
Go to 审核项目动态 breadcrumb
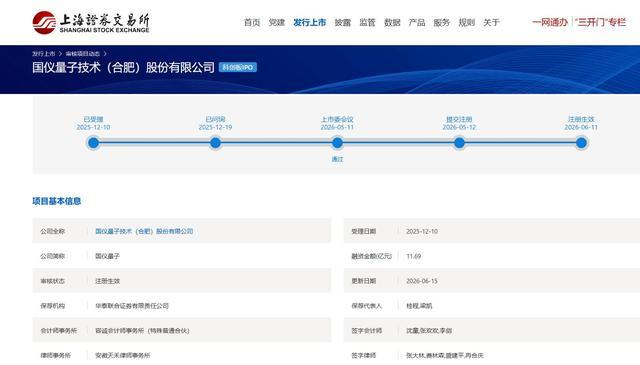pos(82,54)
